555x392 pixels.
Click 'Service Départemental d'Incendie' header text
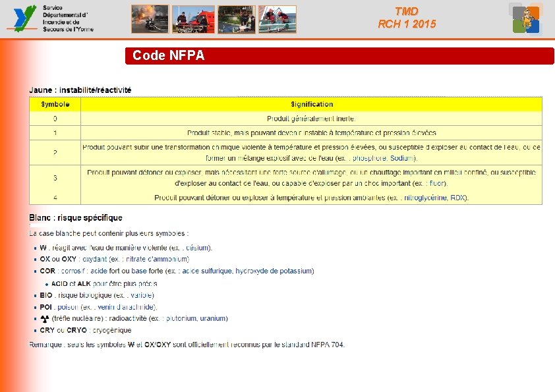(x=68, y=18)
